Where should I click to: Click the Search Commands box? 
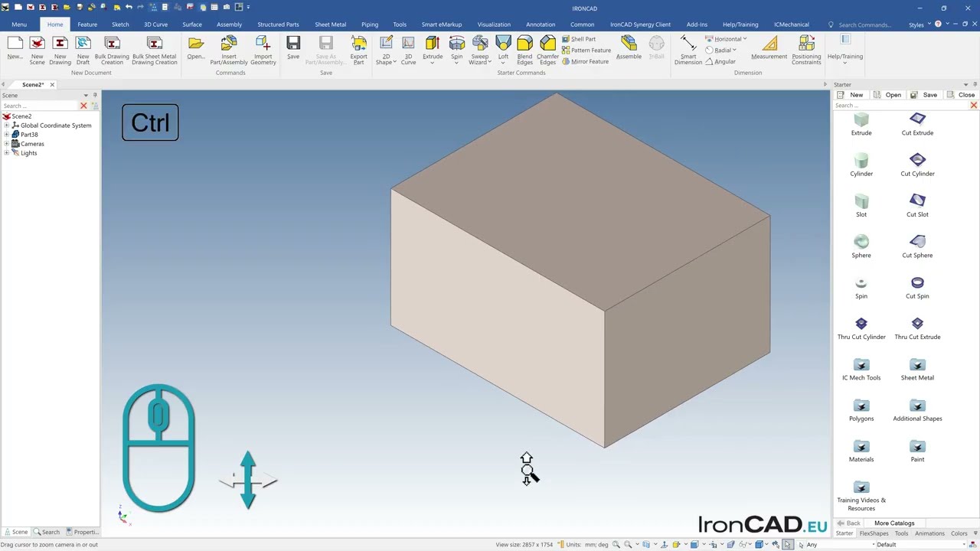pyautogui.click(x=864, y=24)
